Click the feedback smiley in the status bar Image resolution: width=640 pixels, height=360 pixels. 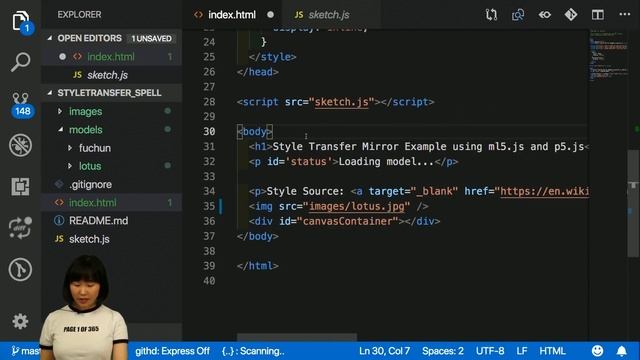[598, 351]
